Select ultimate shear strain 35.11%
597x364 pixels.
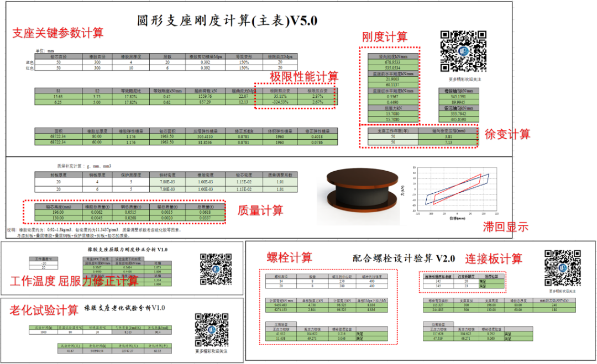pos(280,97)
